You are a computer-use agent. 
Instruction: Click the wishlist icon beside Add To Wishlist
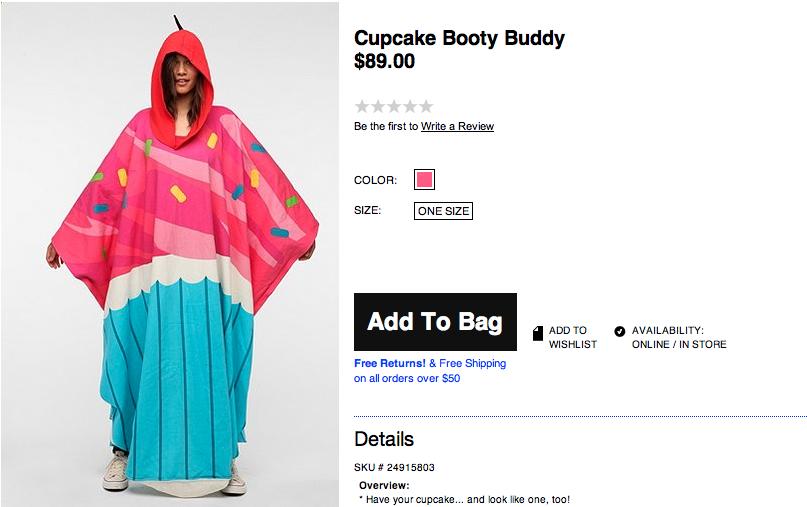coord(538,333)
